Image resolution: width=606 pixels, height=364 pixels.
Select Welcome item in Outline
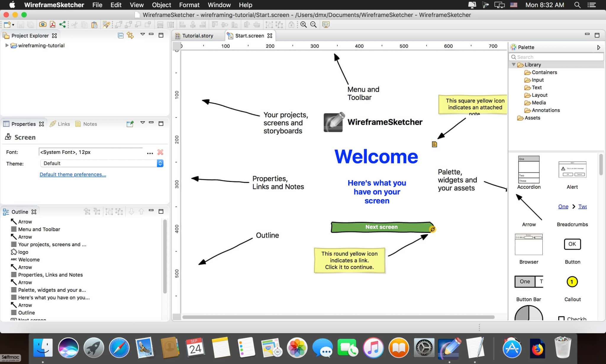point(25,260)
